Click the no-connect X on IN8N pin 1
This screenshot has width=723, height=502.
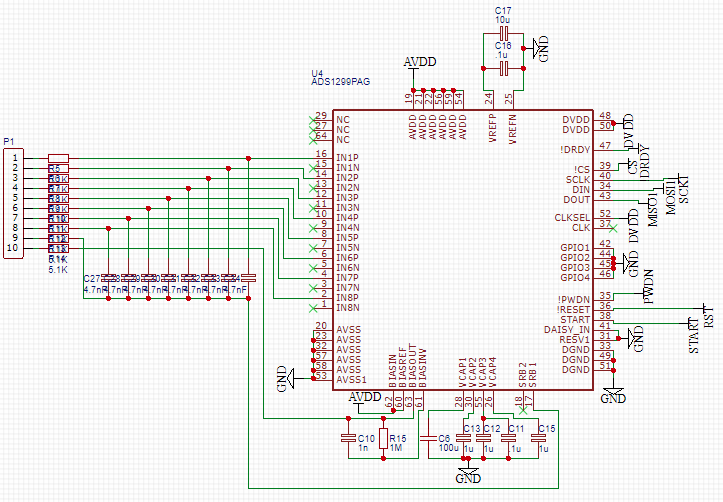click(313, 308)
